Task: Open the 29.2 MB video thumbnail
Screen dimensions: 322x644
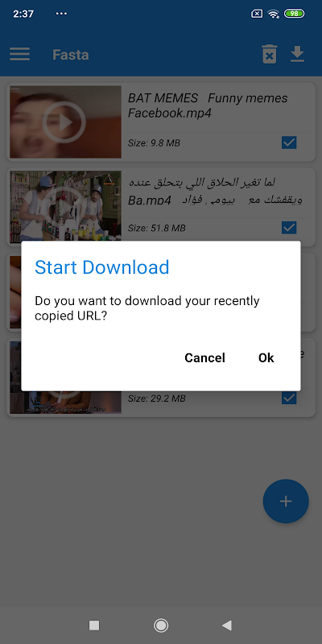Action: [x=65, y=402]
